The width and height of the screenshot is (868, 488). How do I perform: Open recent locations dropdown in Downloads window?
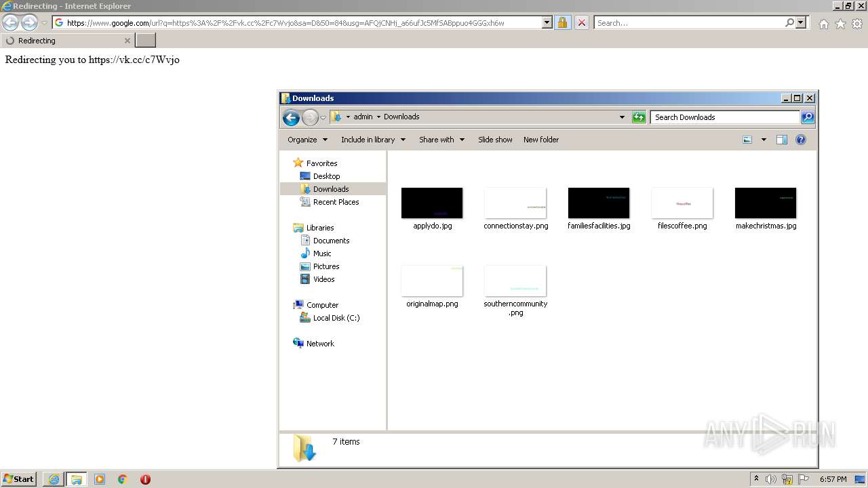(x=323, y=117)
